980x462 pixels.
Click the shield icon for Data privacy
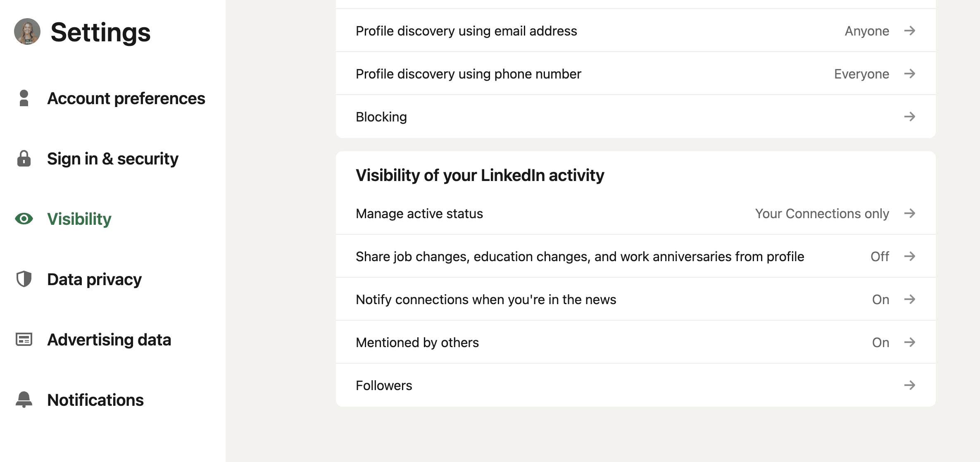[x=24, y=279]
